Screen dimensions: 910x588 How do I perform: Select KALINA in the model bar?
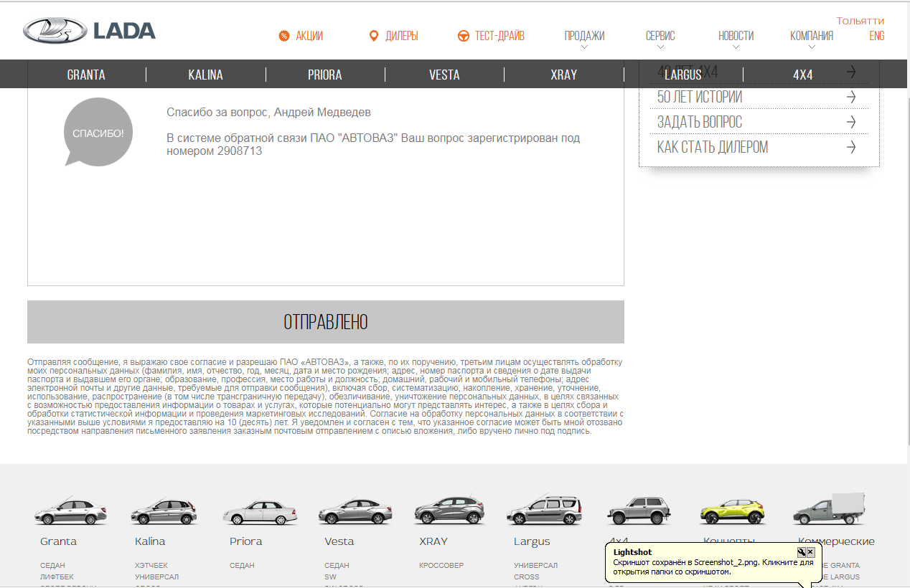click(x=205, y=75)
